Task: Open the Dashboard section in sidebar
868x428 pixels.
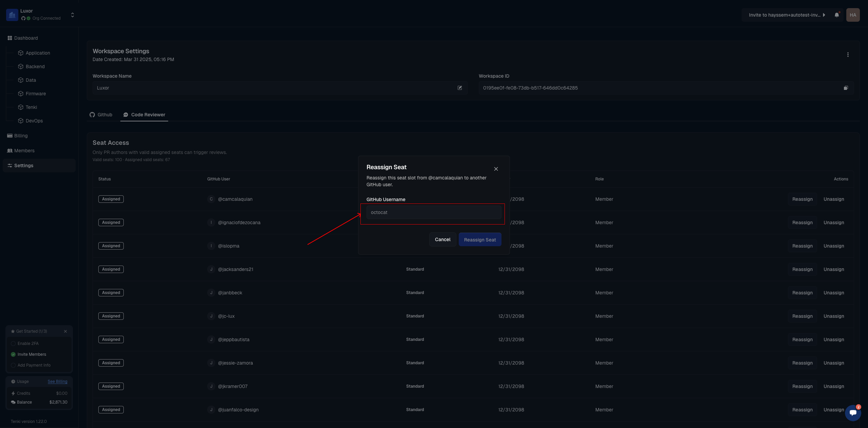Action: (x=26, y=38)
